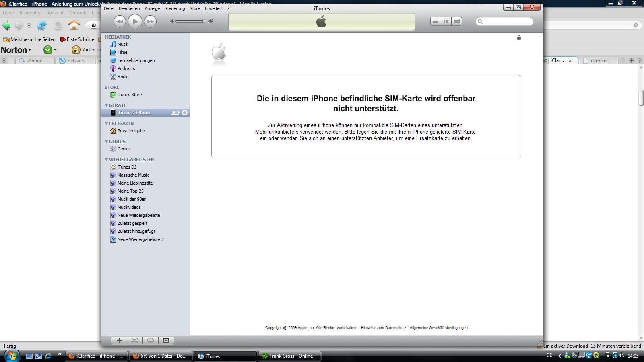Open Klassische Musik smart playlist
Viewport: 644px width, 362px height.
[133, 175]
